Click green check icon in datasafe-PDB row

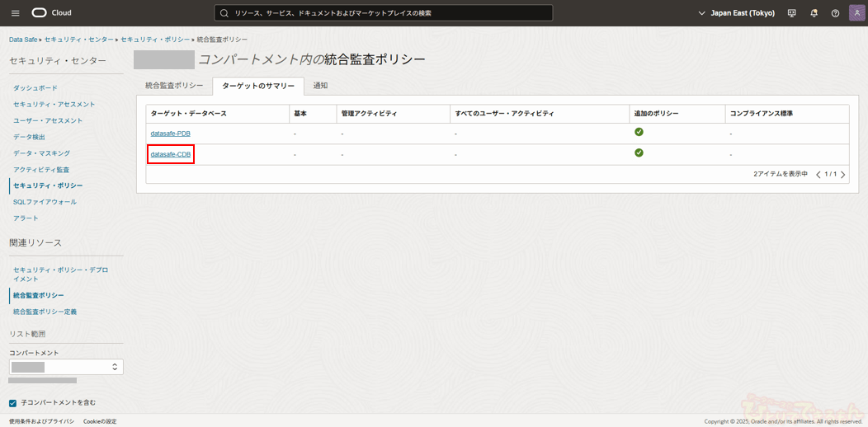[639, 132]
